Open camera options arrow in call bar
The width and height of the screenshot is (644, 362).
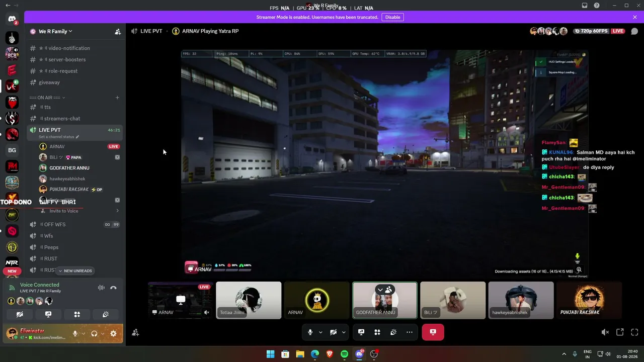click(x=344, y=332)
